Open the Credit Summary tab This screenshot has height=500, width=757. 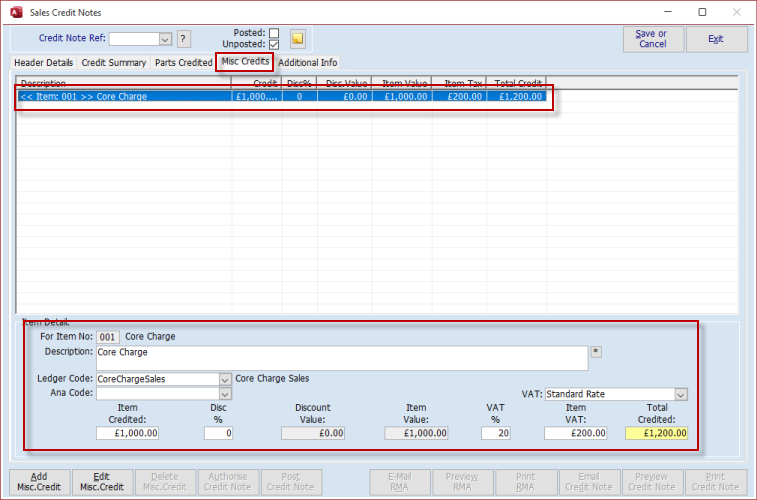click(x=114, y=63)
